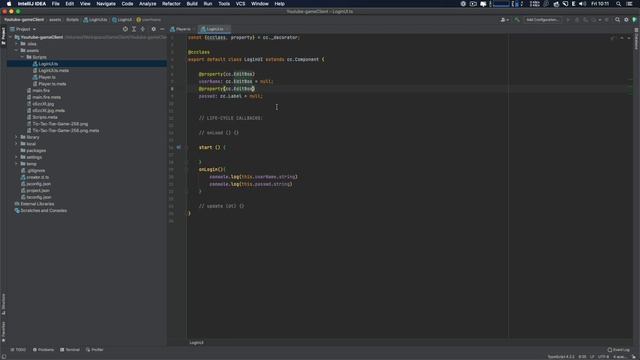
Task: Open IDE settings gear in top toolbar
Action: (626, 20)
